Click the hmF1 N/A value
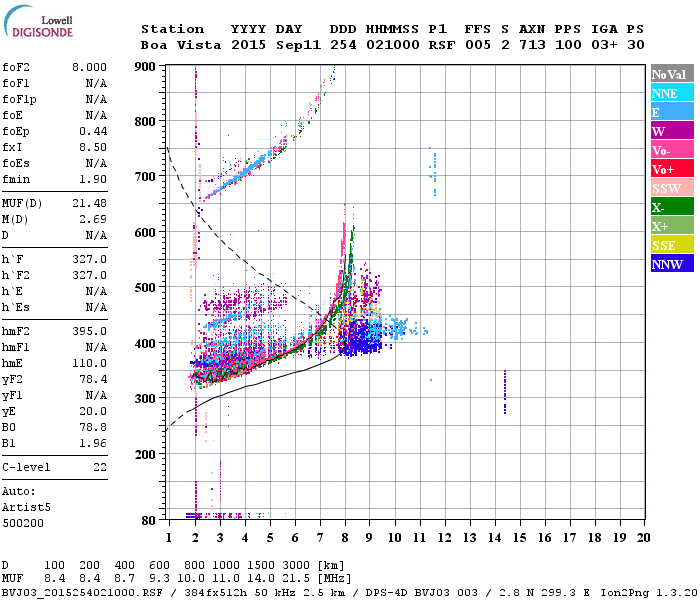Viewport: 700px width, 600px height. (x=96, y=347)
